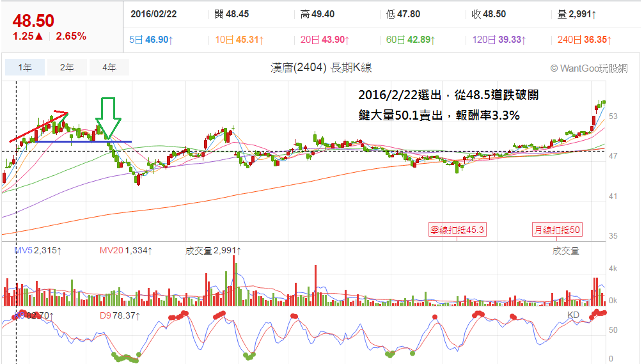Click the 量 2,991 volume value
The width and height of the screenshot is (644, 364).
(x=577, y=14)
